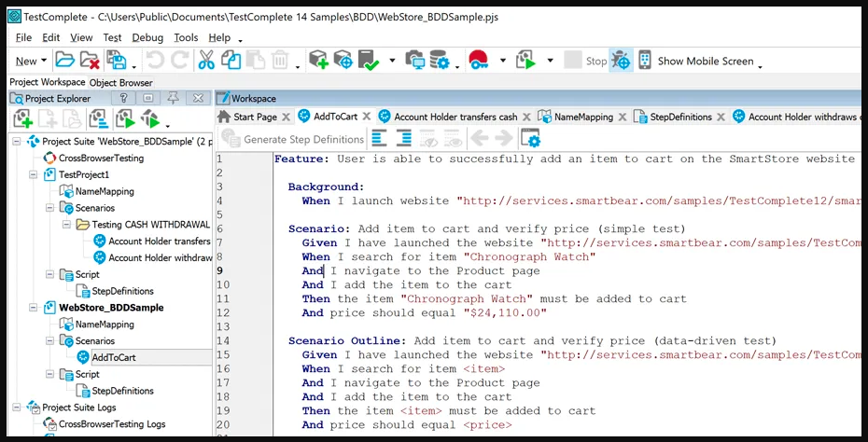This screenshot has height=442, width=868.
Task: Click the Add Object box with green plus
Action: click(318, 61)
